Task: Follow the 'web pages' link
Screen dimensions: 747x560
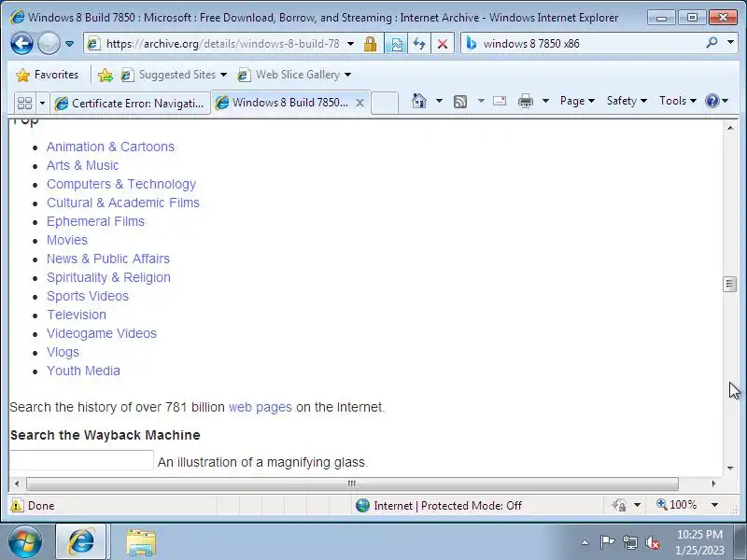Action: tap(261, 407)
